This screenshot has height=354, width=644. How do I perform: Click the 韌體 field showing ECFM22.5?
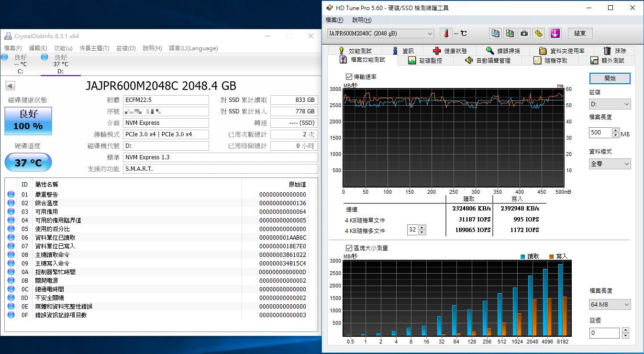pos(166,100)
